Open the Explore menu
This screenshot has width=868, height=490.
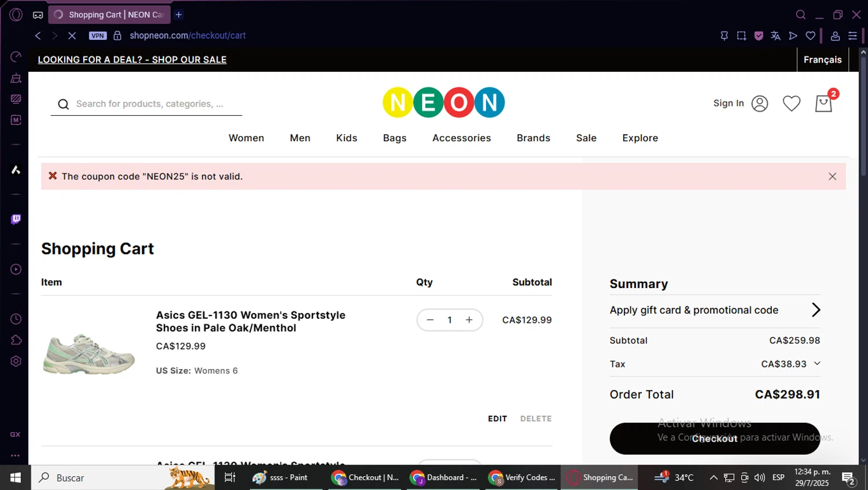coord(640,138)
